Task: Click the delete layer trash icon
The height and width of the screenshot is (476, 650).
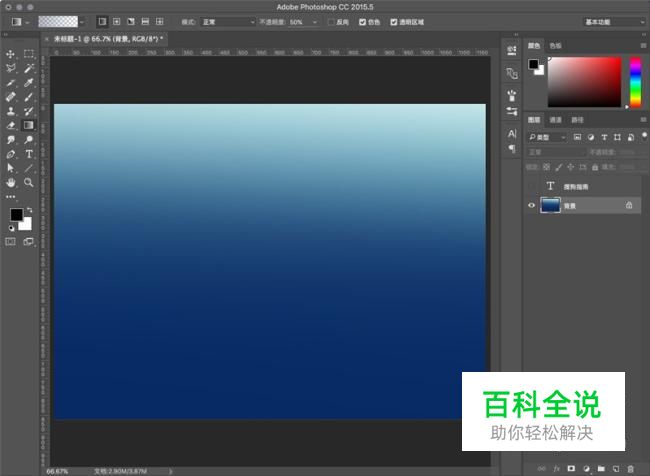Action: pos(630,468)
